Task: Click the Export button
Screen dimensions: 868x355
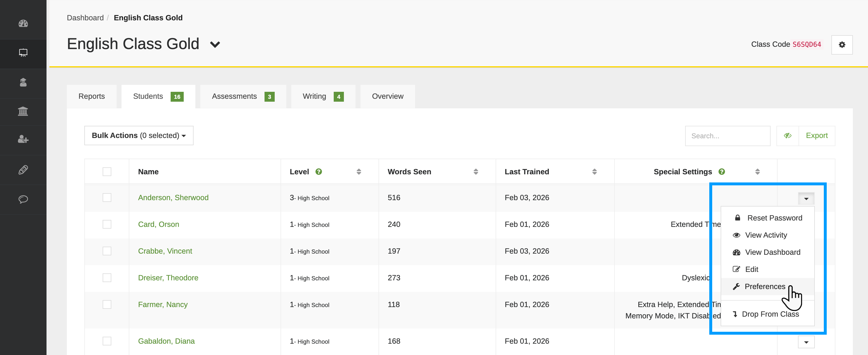Action: (816, 136)
